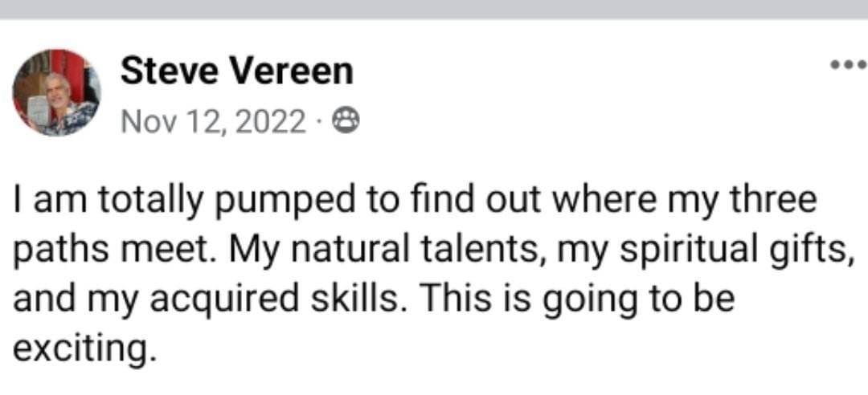Viewport: 868px width, 395px height.
Task: Open the post via Nov 12, 2022 timestamp
Action: tap(213, 122)
